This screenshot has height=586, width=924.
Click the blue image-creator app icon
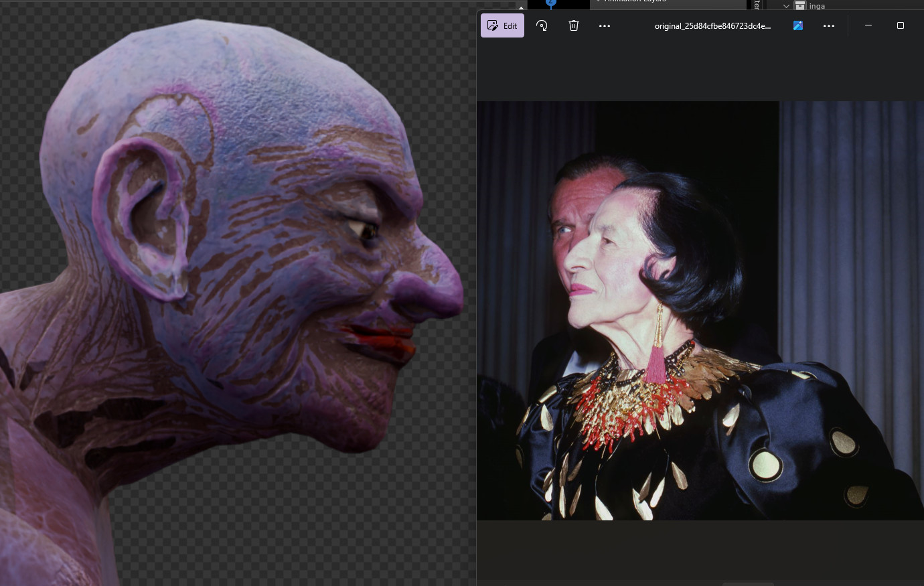(798, 25)
